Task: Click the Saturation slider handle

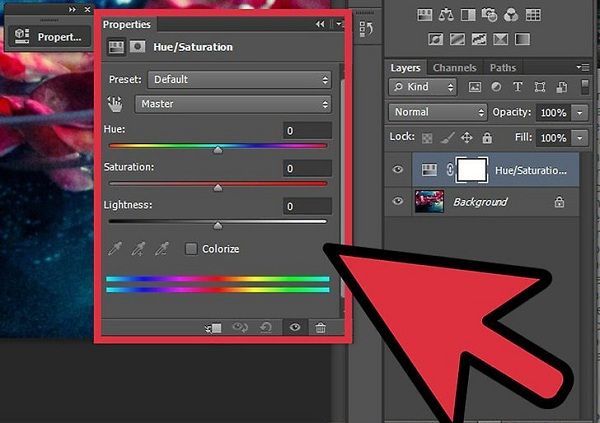Action: coord(218,187)
